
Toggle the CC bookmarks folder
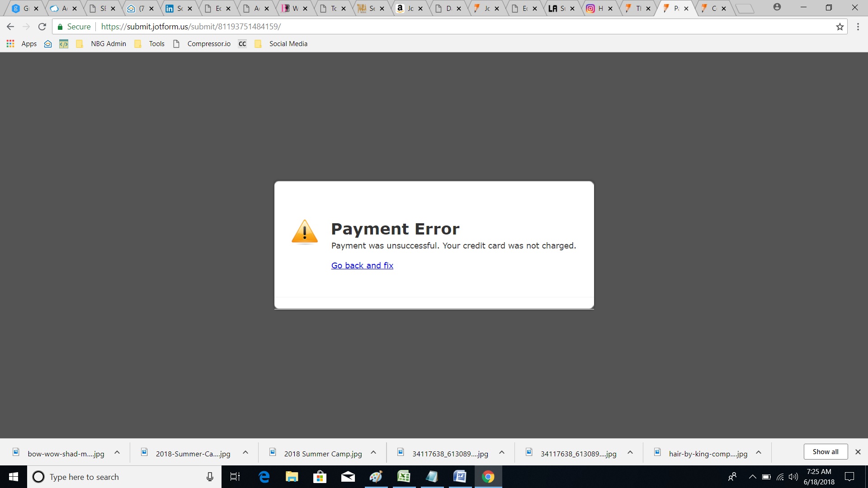click(242, 43)
